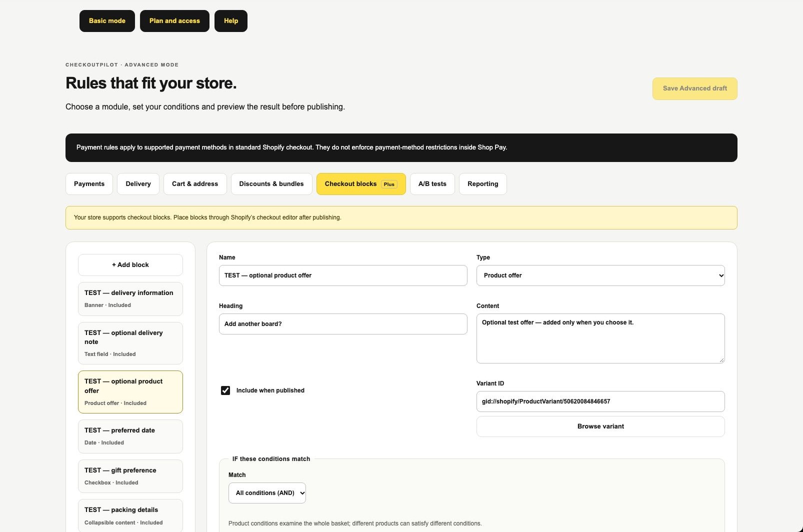Click the 'Rules that fit your store.' heading

[x=151, y=83]
